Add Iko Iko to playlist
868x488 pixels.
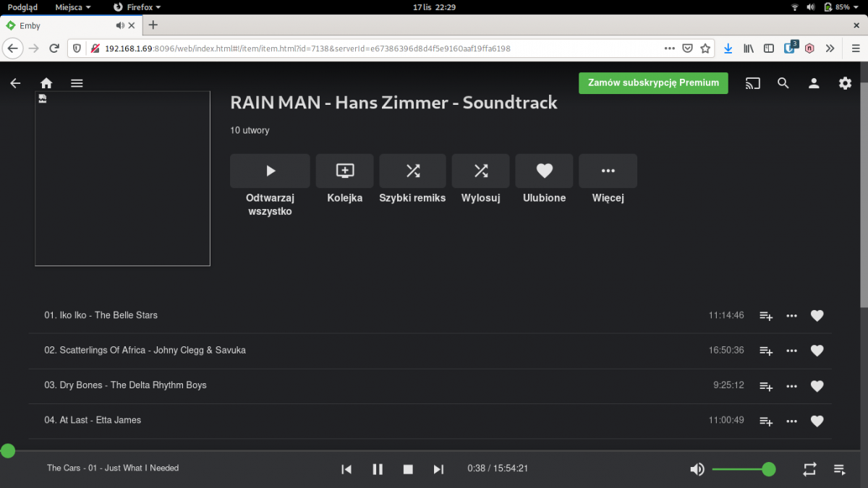coord(766,315)
